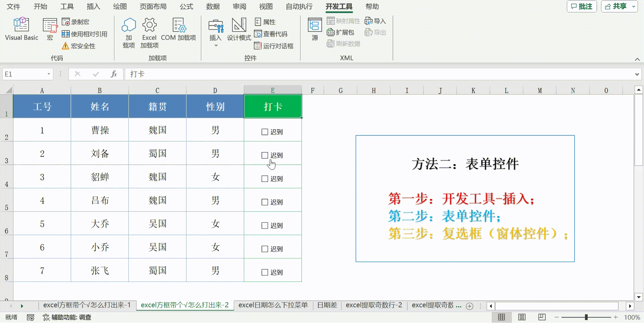Click the 批注 comments button
The image size is (644, 323).
[x=582, y=6]
